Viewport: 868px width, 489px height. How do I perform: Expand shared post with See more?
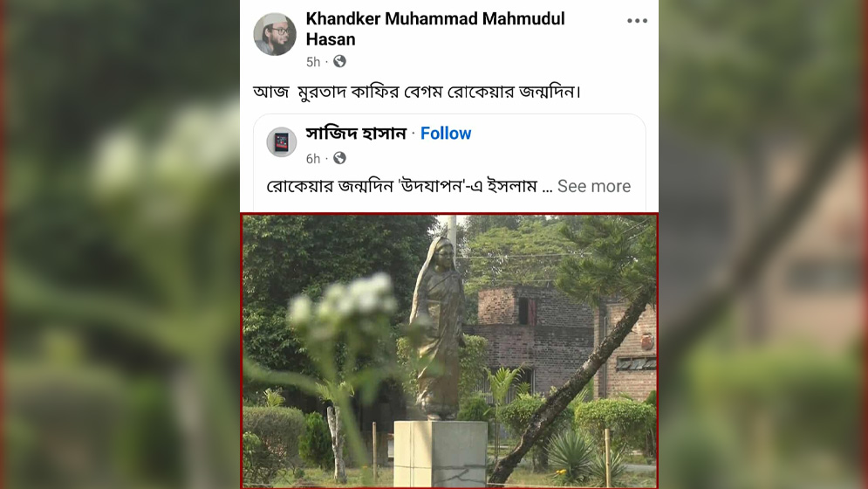click(x=594, y=186)
